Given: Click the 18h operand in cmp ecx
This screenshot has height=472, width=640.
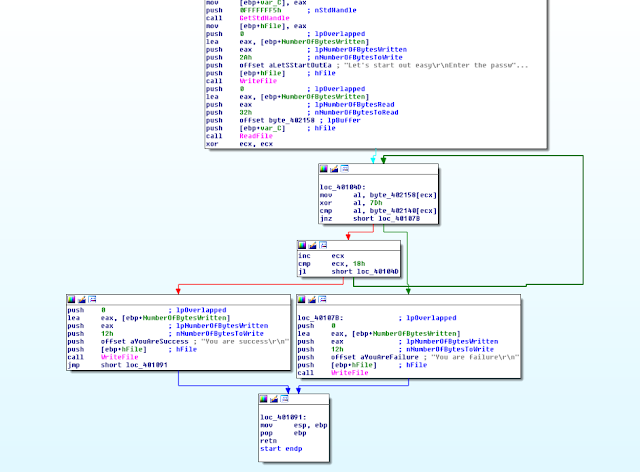Looking at the screenshot, I should 359,264.
